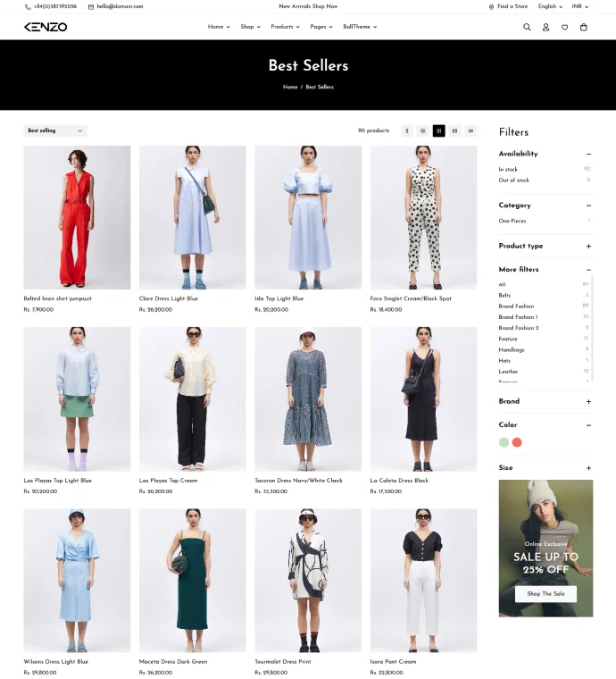
Task: Click the hello@domain.com email link
Action: [120, 6]
